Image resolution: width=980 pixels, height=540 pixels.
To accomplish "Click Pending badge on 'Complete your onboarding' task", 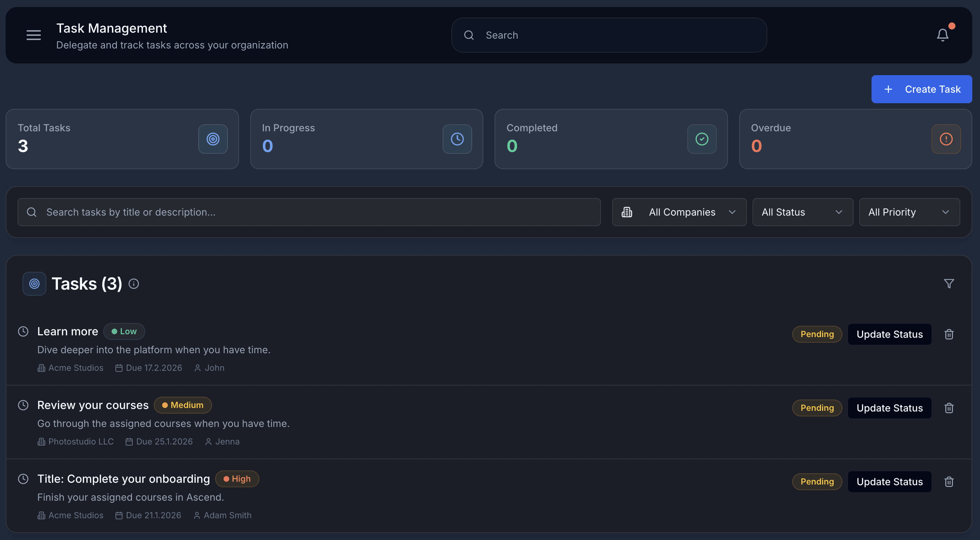I will [817, 482].
